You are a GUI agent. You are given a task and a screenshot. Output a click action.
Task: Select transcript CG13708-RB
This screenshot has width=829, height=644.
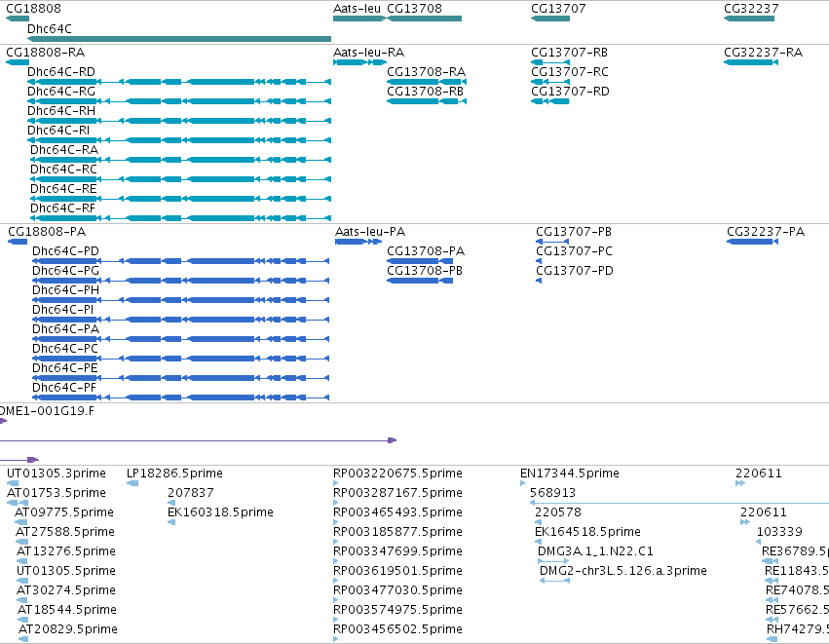[427, 101]
